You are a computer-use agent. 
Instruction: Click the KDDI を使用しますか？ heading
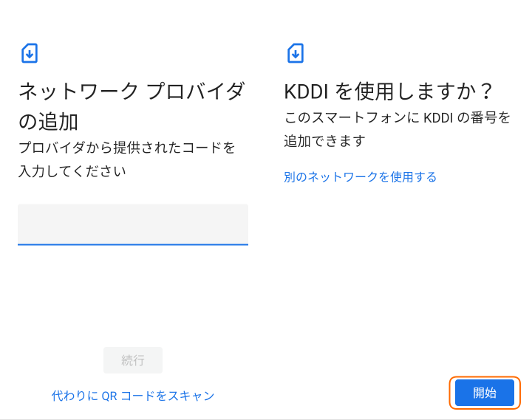pos(389,92)
